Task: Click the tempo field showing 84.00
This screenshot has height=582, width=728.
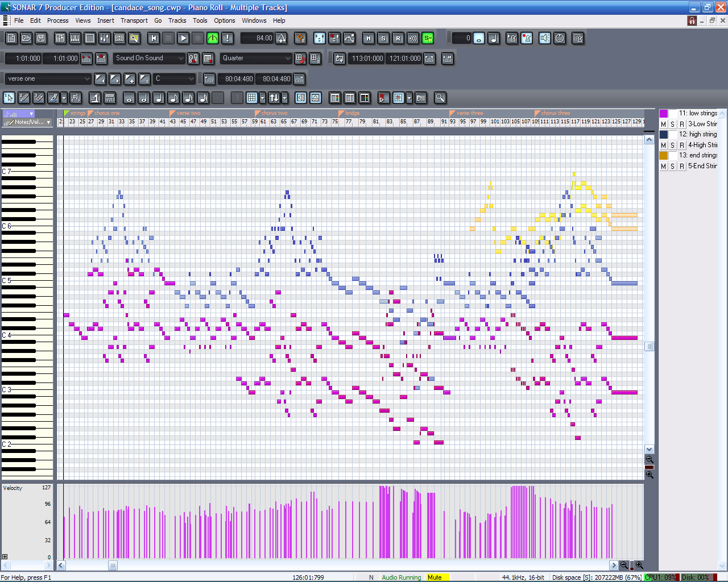Action: [x=258, y=38]
